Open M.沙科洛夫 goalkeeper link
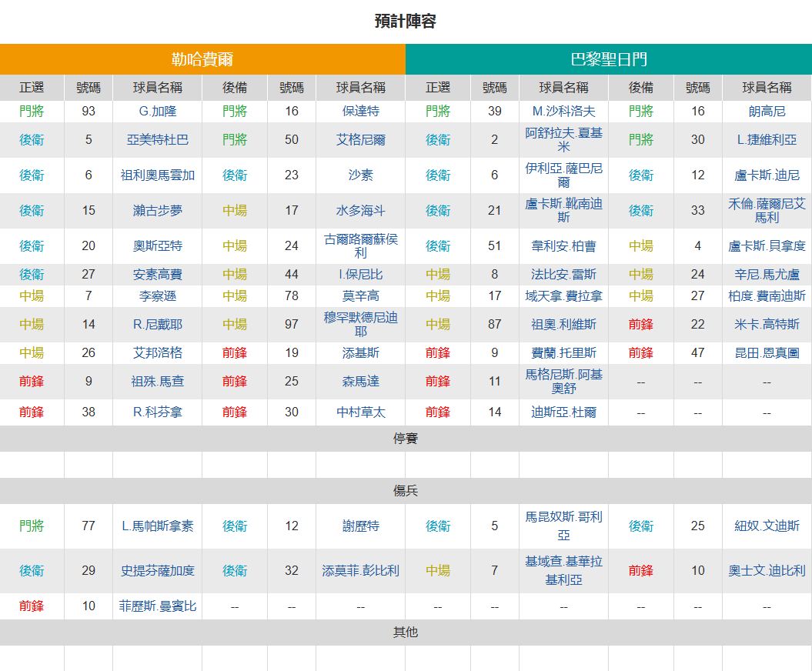812x671 pixels. click(x=563, y=112)
